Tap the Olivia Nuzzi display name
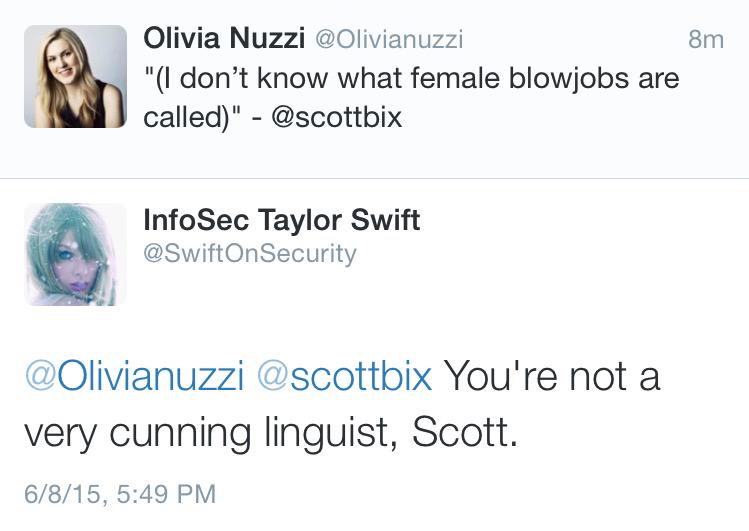Screen dimensions: 749x531 click(225, 39)
